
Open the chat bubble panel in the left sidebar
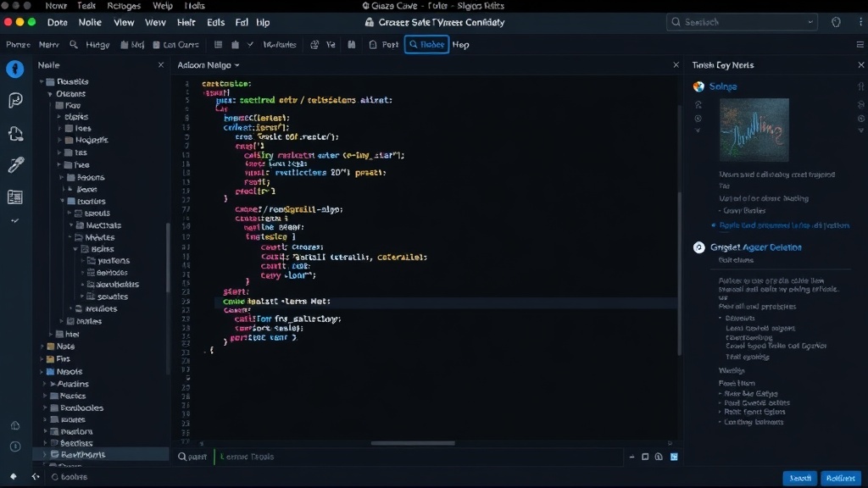[x=15, y=100]
